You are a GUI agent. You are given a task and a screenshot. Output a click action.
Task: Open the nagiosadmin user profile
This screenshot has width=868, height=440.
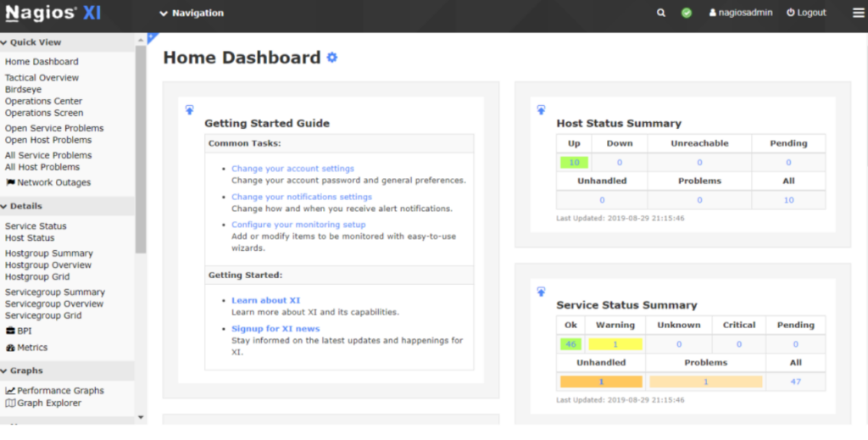click(741, 13)
